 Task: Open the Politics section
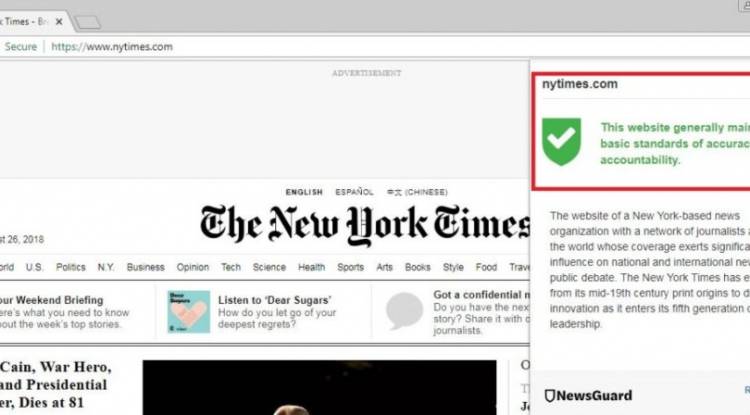click(71, 267)
